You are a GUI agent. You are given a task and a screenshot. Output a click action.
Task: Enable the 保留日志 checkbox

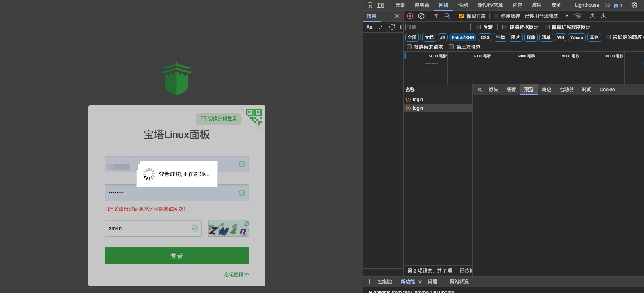pyautogui.click(x=461, y=16)
